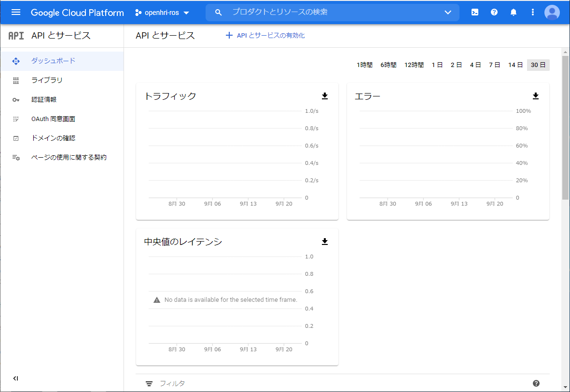
Task: Click the 中央値のレイテンシ chart title
Action: pos(183,242)
